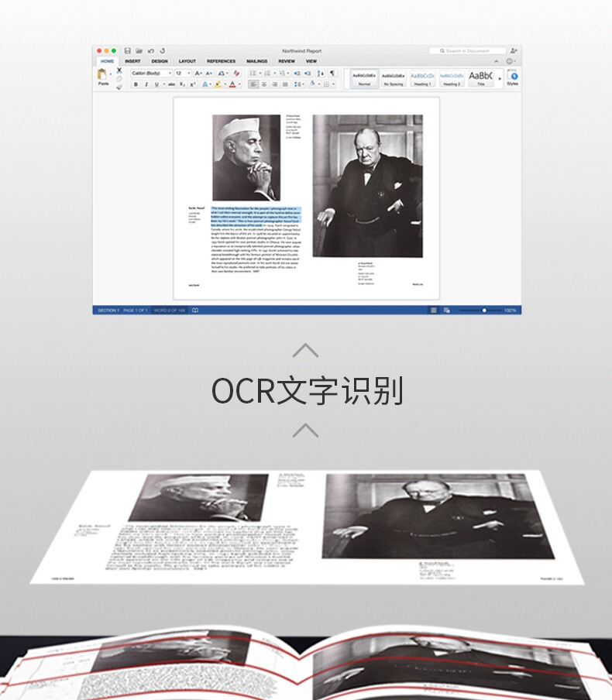
Task: Collapse the ribbon with the chevron
Action: pos(497,61)
